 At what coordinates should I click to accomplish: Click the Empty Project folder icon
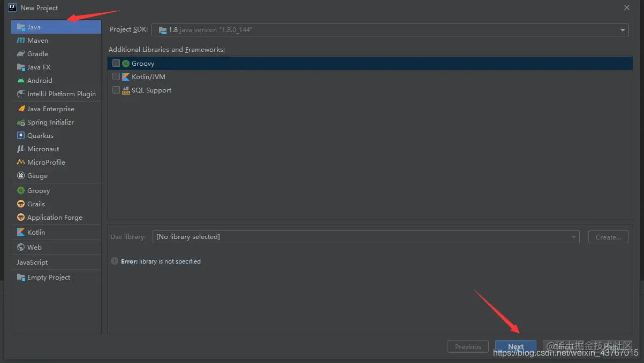21,277
